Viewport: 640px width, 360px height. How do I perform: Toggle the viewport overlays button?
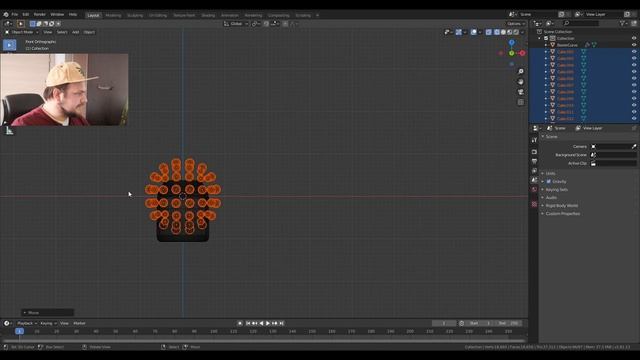pyautogui.click(x=473, y=32)
